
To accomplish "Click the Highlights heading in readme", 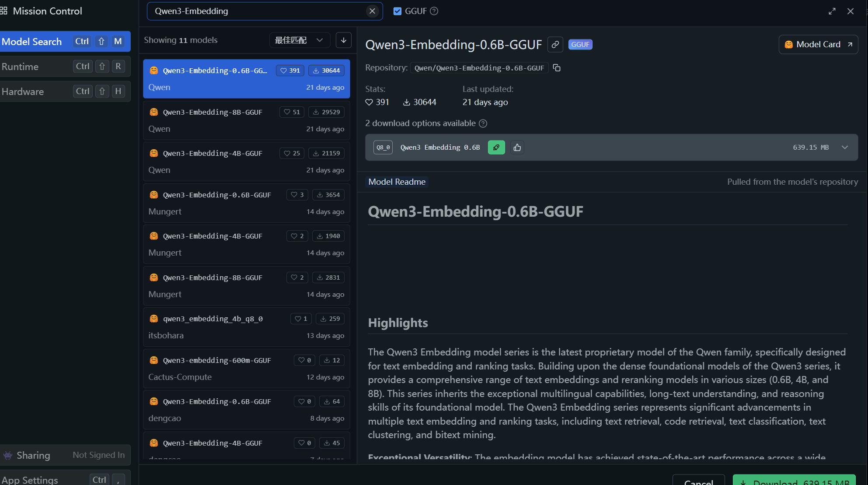I will 398,323.
